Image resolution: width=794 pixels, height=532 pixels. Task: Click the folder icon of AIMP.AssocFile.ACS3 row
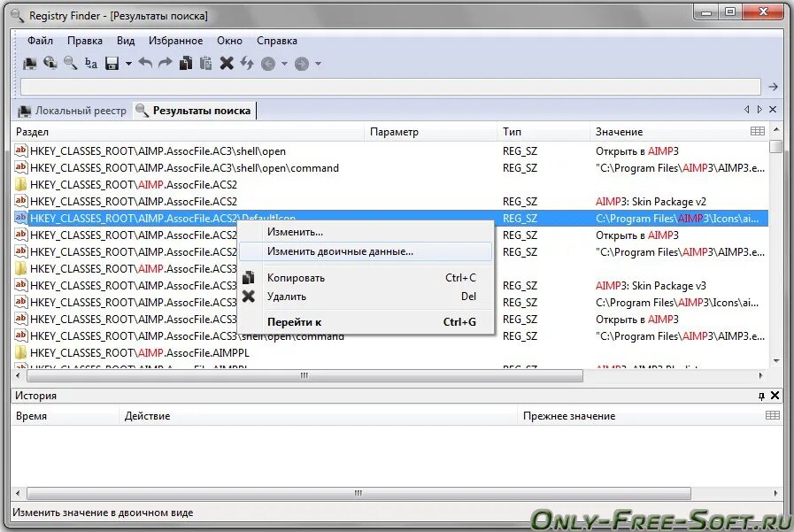[20, 268]
